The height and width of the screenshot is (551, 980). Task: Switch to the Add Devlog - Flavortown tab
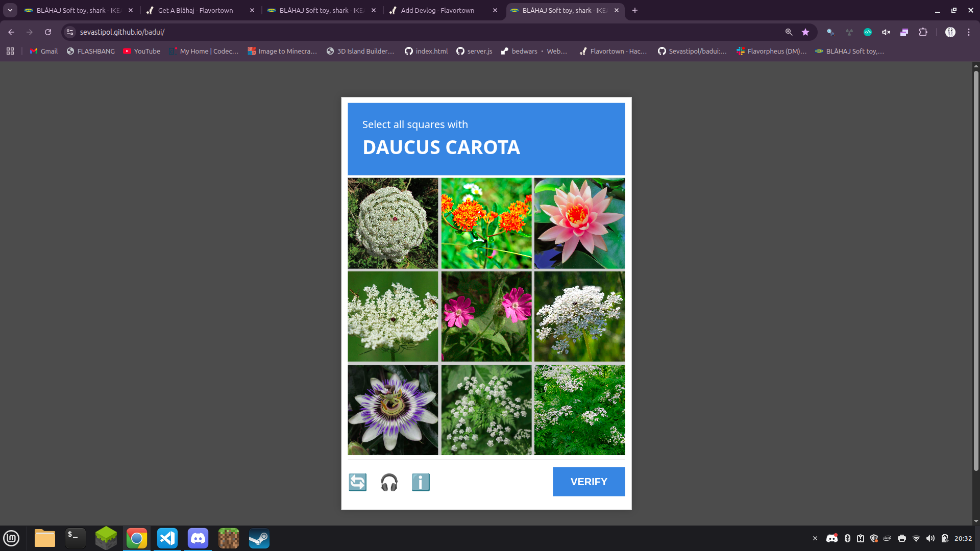pyautogui.click(x=437, y=10)
